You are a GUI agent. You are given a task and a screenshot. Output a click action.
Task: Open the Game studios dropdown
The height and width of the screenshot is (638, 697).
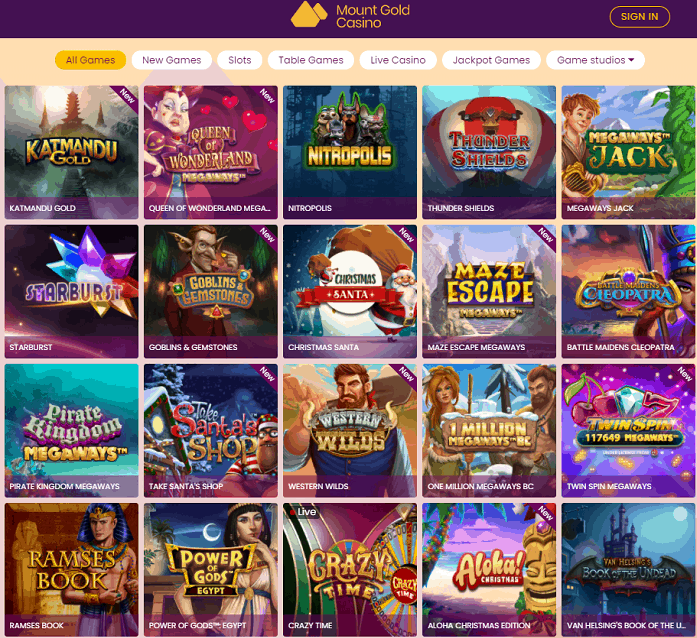tap(595, 60)
